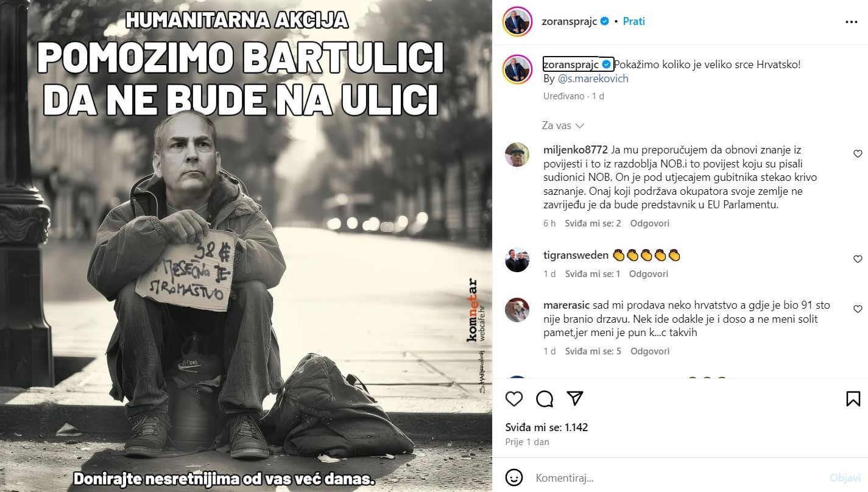Follow zoransprajc using Prati

633,21
